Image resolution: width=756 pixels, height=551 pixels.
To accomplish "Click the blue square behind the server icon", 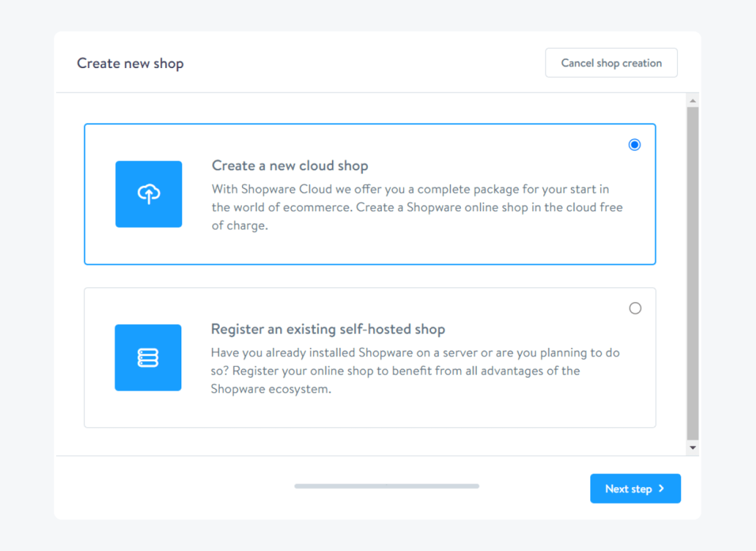I will 148,357.
